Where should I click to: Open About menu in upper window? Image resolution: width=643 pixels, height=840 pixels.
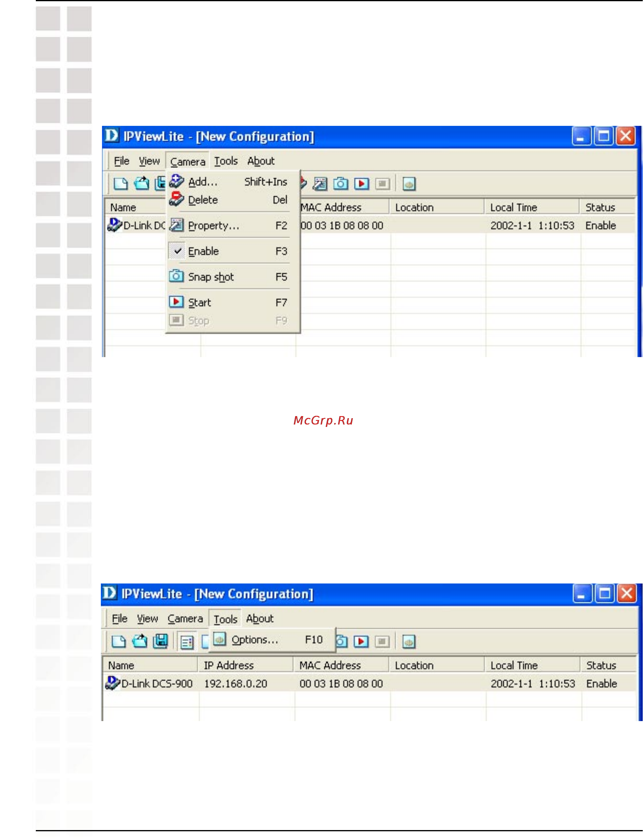[x=261, y=161]
